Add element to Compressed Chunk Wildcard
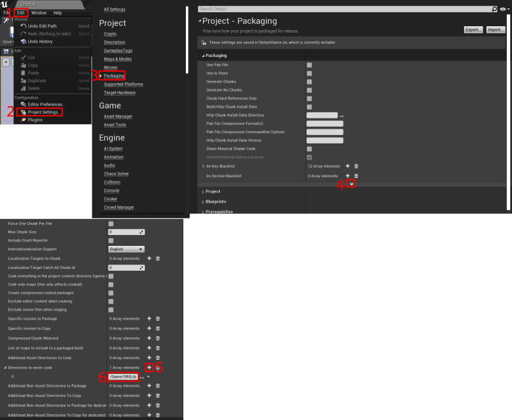Screen dimensions: 512x420 149,338
